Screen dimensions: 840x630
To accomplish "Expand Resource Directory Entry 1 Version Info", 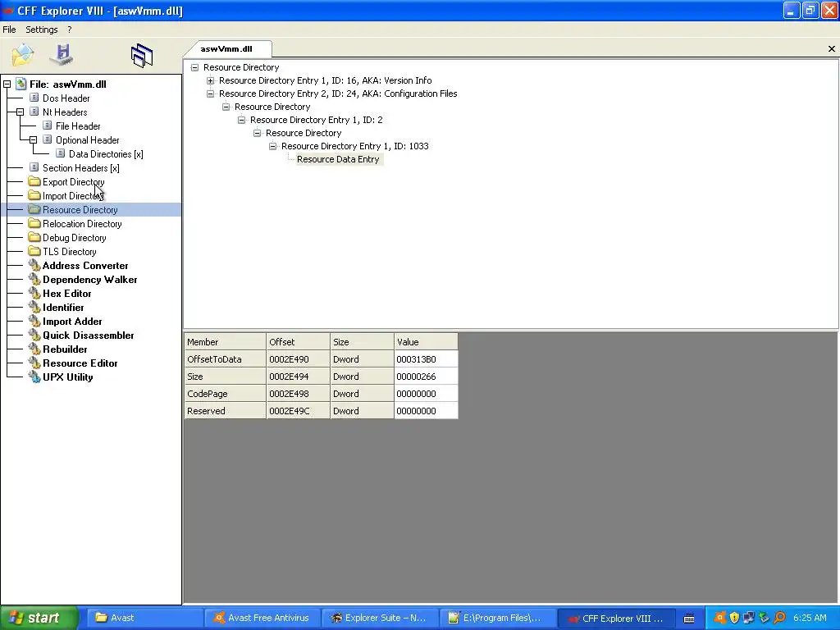I will [x=211, y=81].
